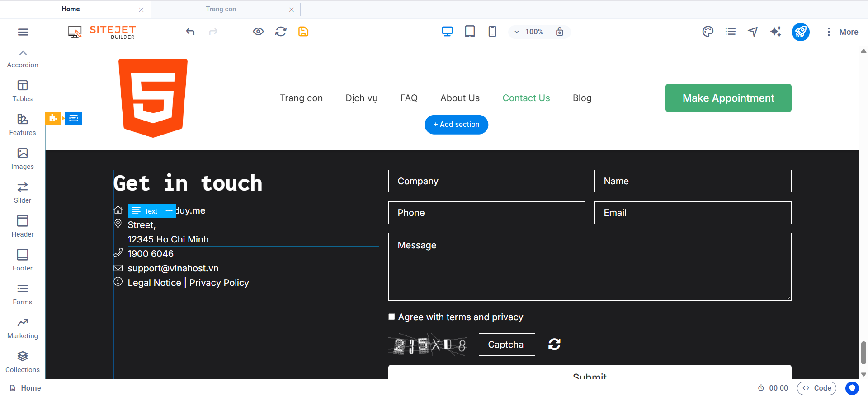Viewport: 868px width, 396px height.
Task: Click the Company input field
Action: [486, 181]
